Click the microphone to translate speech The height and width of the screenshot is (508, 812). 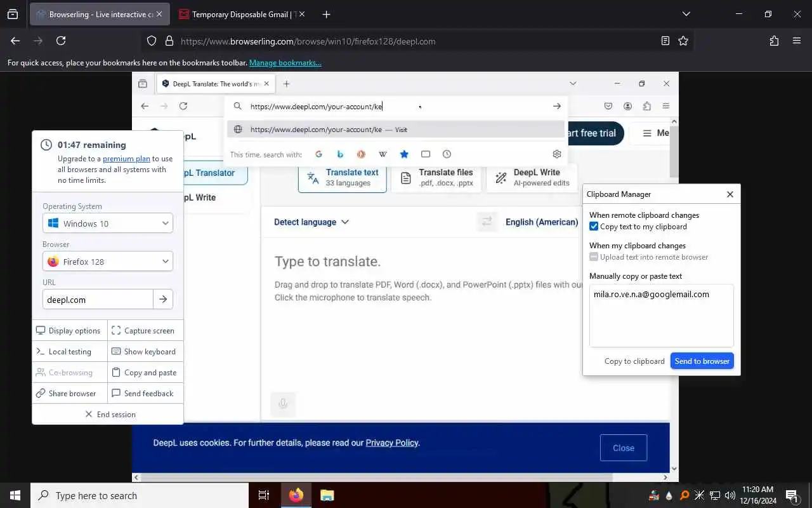pyautogui.click(x=283, y=404)
